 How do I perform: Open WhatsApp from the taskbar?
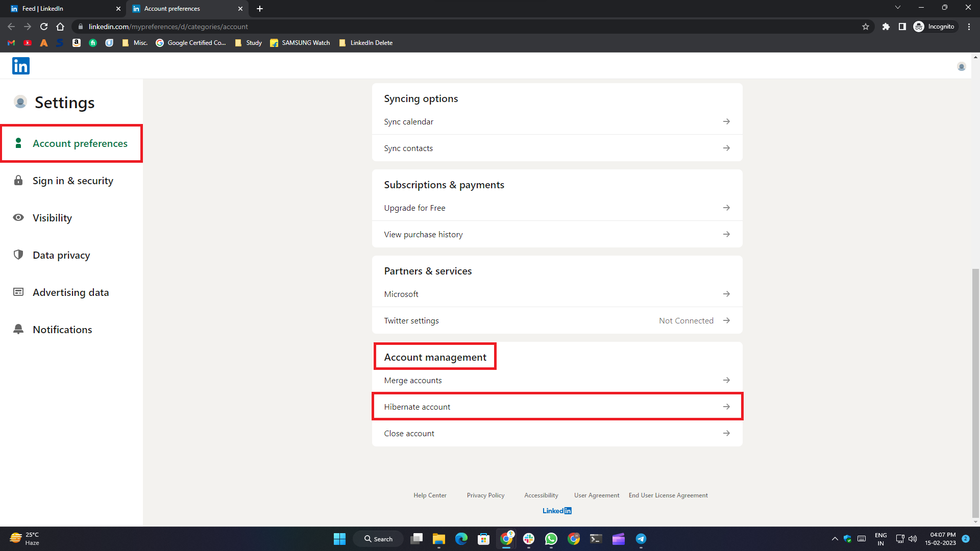tap(551, 539)
